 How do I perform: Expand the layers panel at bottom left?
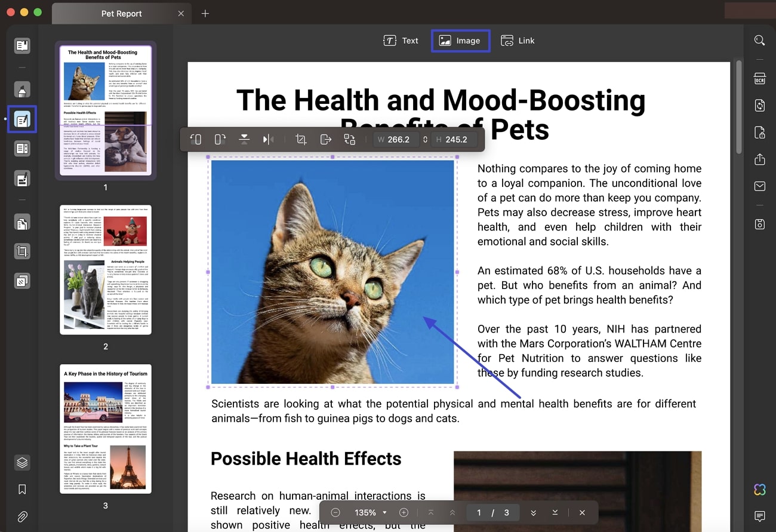pyautogui.click(x=22, y=462)
